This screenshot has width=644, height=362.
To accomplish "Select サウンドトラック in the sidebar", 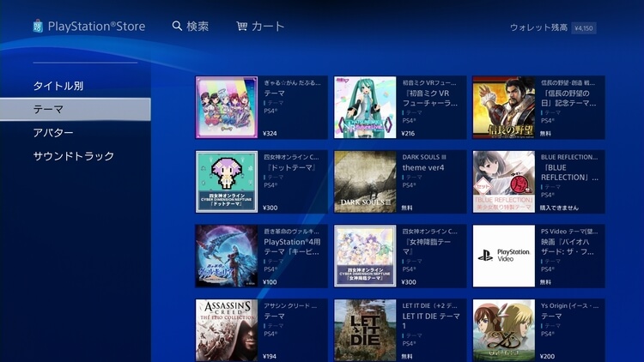I will tap(74, 156).
